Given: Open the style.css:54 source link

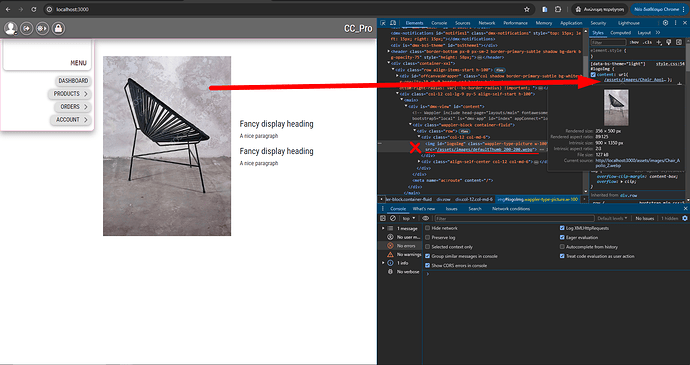Looking at the screenshot, I should [670, 64].
